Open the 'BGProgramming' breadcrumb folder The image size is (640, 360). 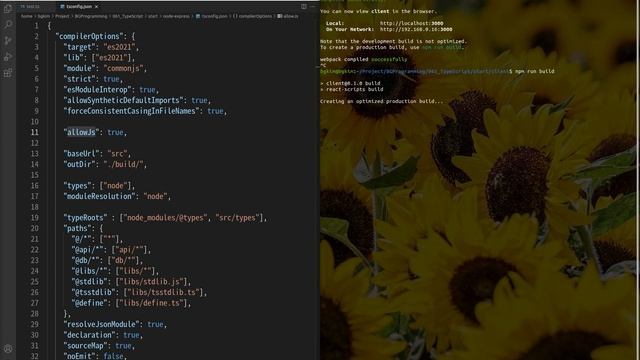point(91,16)
